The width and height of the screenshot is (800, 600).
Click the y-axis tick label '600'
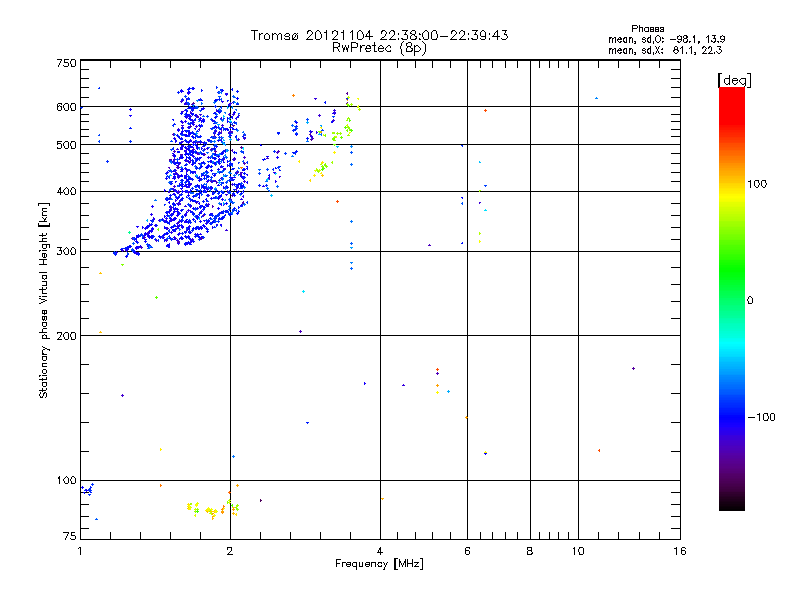(66, 107)
